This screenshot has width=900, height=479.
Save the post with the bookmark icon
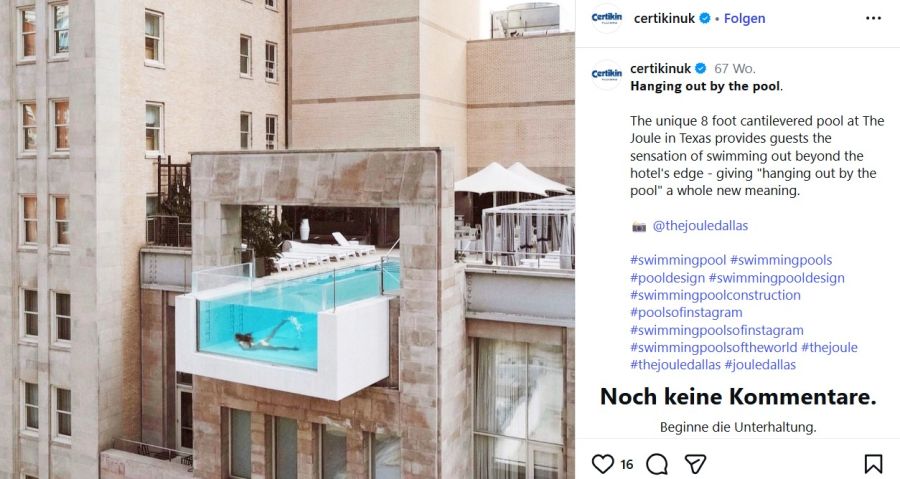coord(873,464)
